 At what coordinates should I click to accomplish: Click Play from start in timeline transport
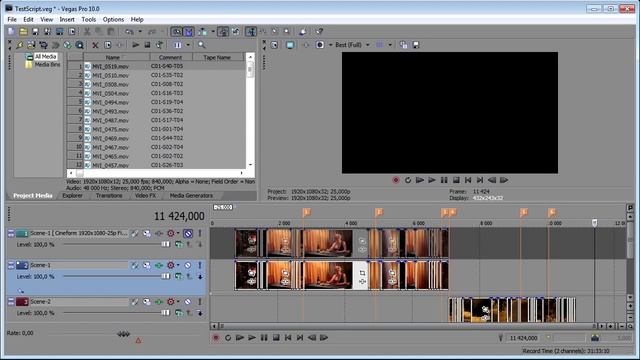point(240,338)
